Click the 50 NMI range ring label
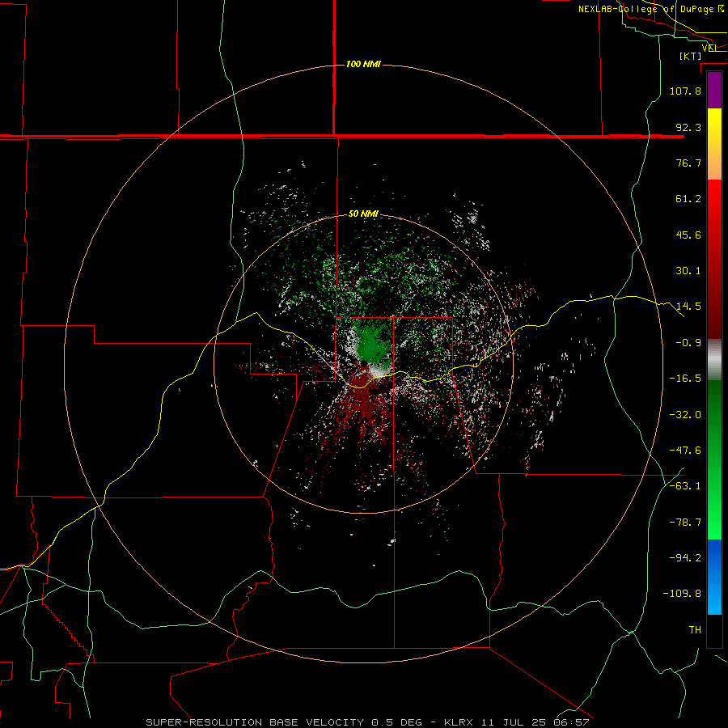Screen dimensions: 728x728 point(363,214)
